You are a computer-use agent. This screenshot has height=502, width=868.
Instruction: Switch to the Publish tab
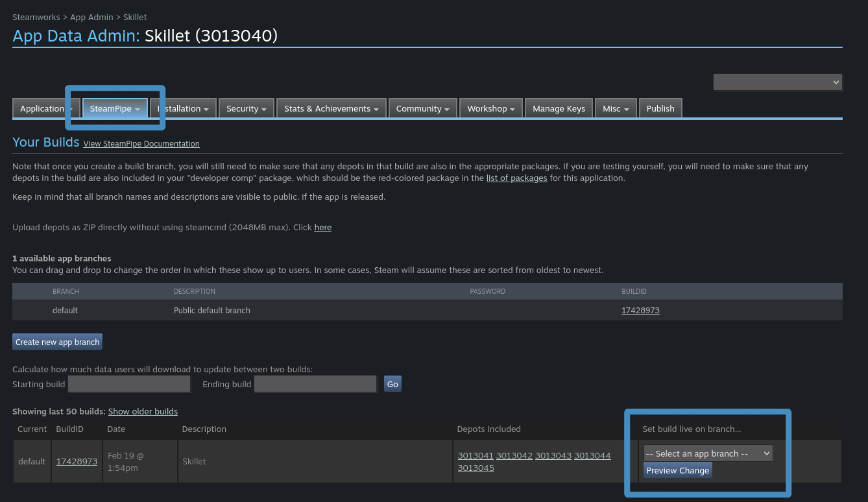660,109
